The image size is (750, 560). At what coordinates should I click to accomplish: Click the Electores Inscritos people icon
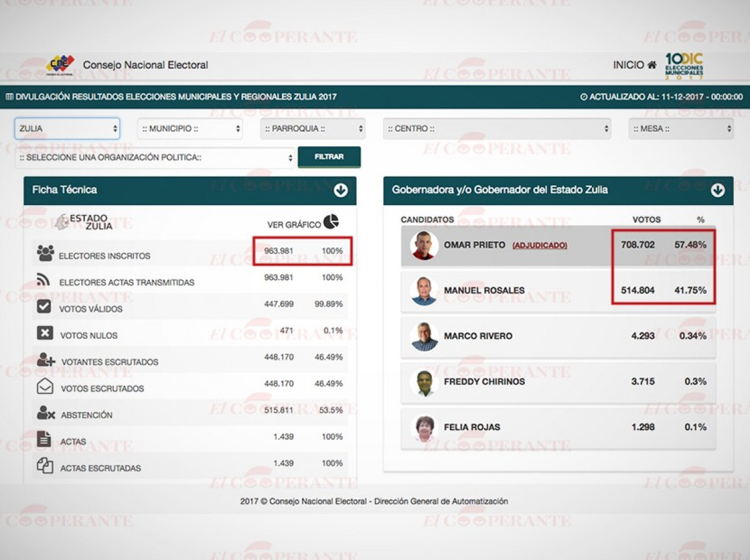pos(45,253)
